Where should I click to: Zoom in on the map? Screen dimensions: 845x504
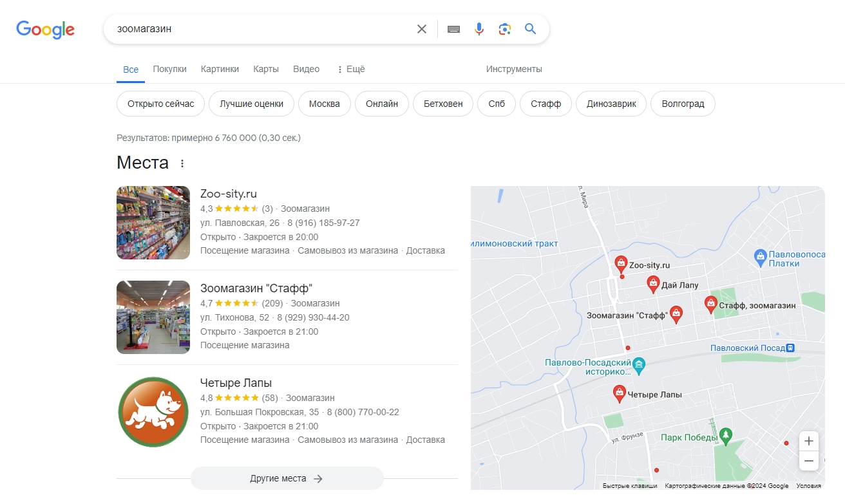pos(809,442)
